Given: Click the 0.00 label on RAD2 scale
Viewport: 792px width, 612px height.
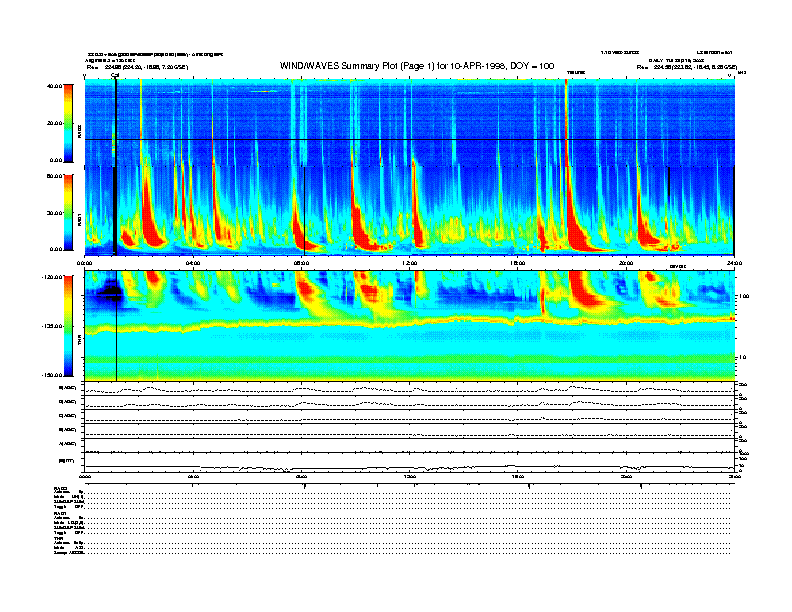Looking at the screenshot, I should coord(55,160).
